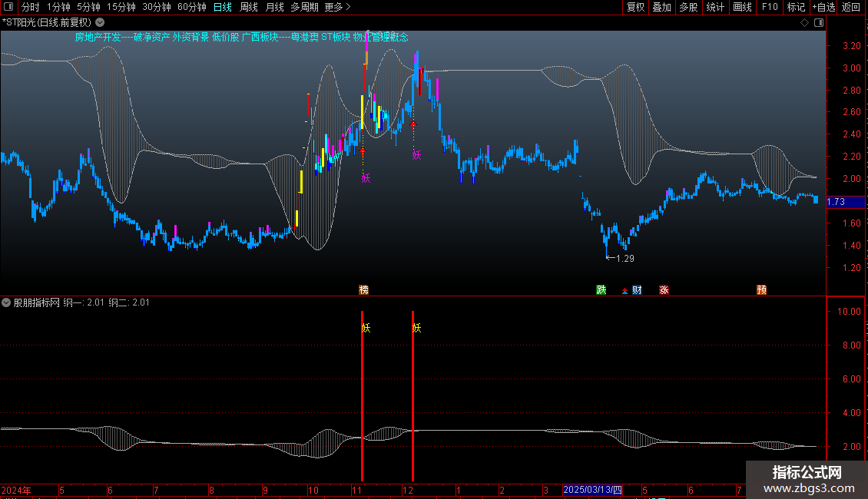Click the first magenta 妖 signal on price chart
This screenshot has height=499, width=868.
pos(366,178)
